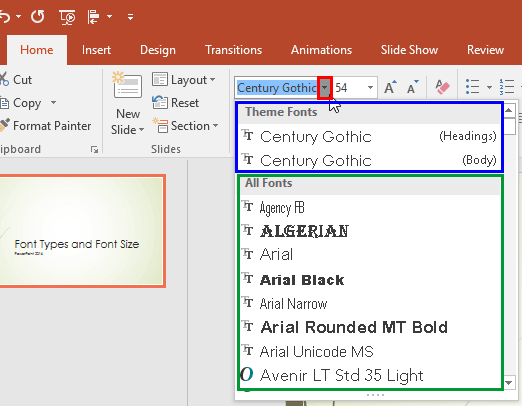Open the Bullets dropdown arrow
This screenshot has height=406, width=522.
tap(489, 87)
